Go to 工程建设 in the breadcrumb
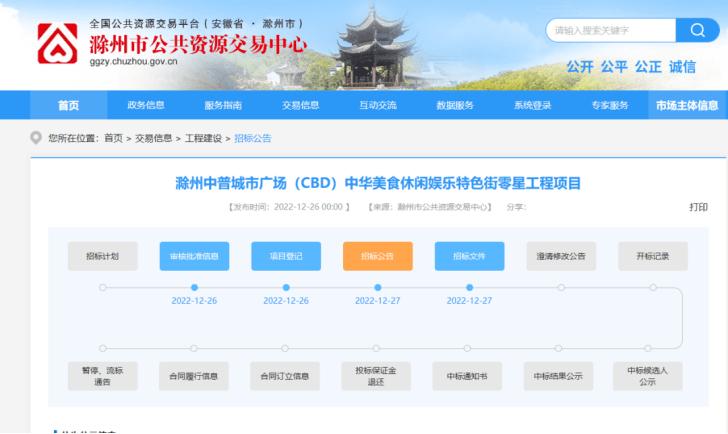This screenshot has width=728, height=434. [203, 138]
